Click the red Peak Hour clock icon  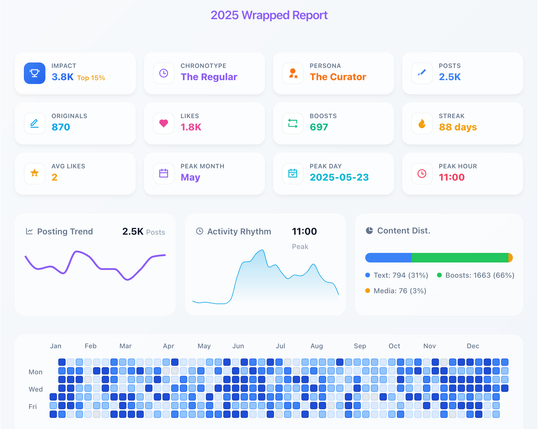pyautogui.click(x=422, y=173)
